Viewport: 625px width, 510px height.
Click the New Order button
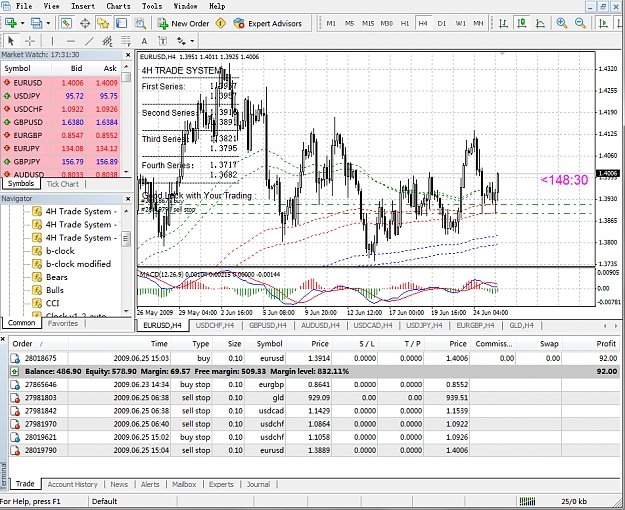pyautogui.click(x=183, y=23)
